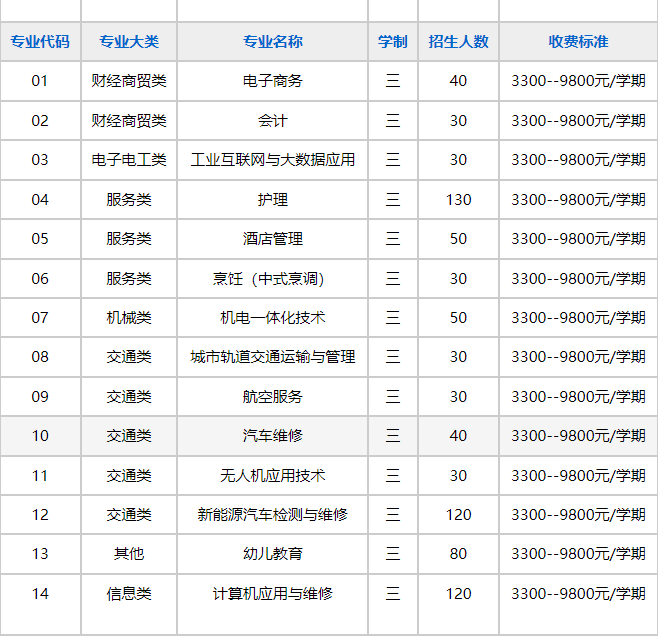The image size is (658, 636).
Task: Click the 幼儿教育 cell
Action: [x=272, y=554]
